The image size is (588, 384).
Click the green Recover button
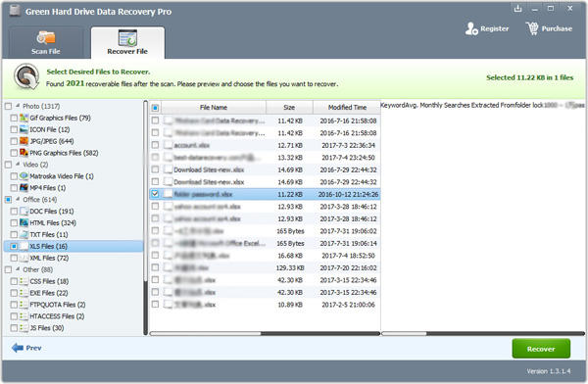click(541, 349)
